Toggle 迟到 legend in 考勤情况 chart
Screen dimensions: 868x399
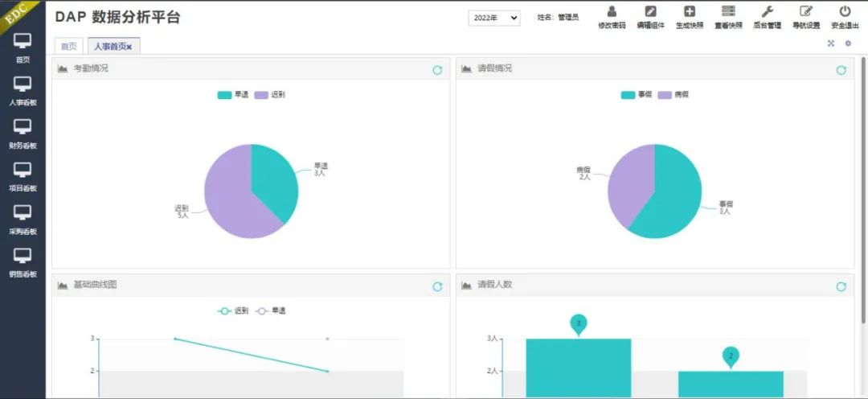(x=269, y=95)
